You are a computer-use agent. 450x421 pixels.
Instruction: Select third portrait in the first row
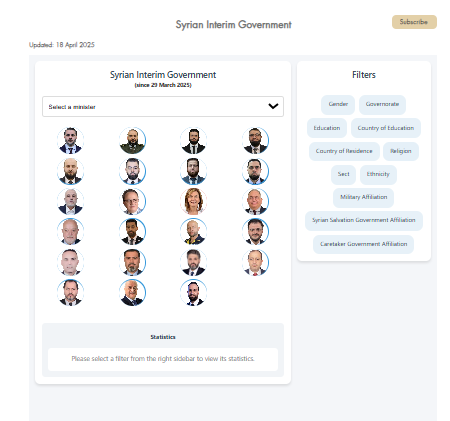tap(193, 140)
